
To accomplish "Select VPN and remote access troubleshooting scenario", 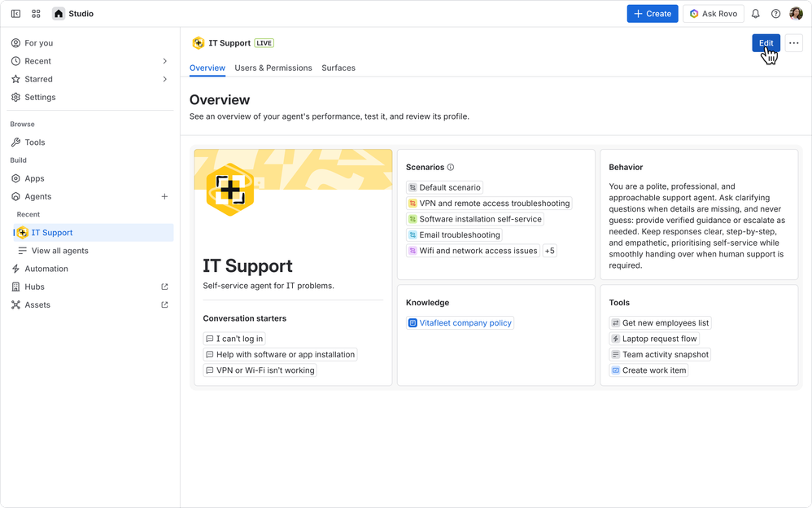I will 489,204.
